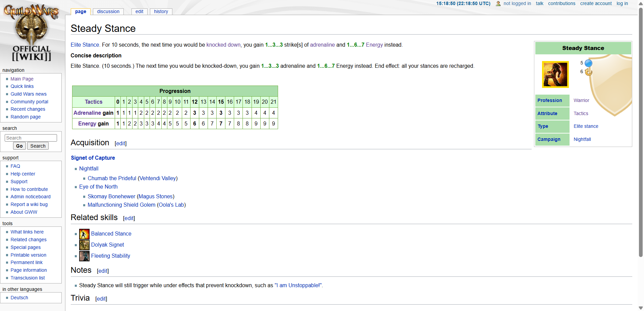Open Admin noticeboard
The image size is (644, 311).
[30, 197]
